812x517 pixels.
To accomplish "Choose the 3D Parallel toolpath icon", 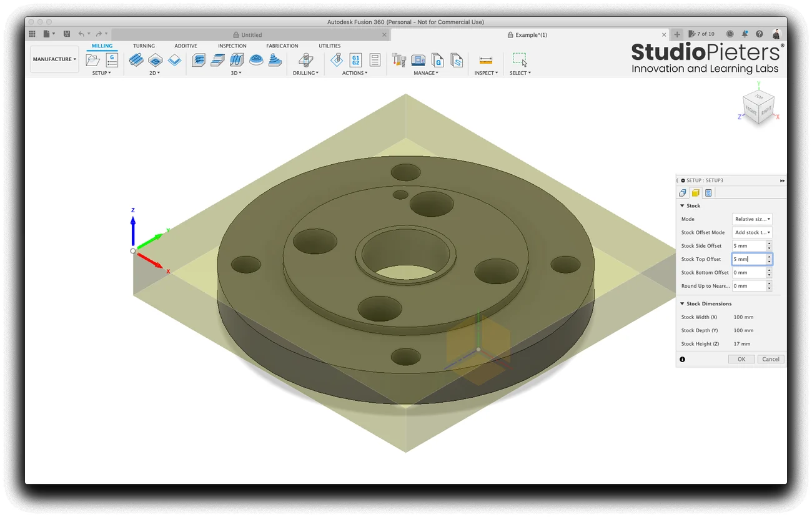I will pos(237,60).
